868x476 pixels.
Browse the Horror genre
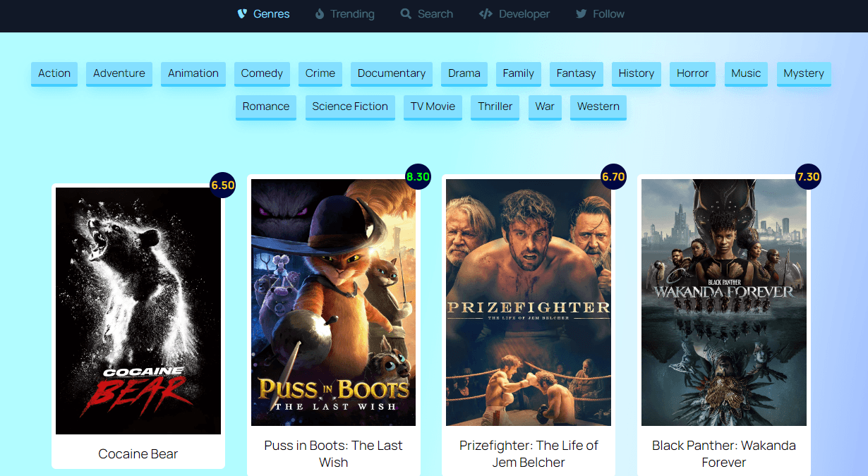[692, 73]
